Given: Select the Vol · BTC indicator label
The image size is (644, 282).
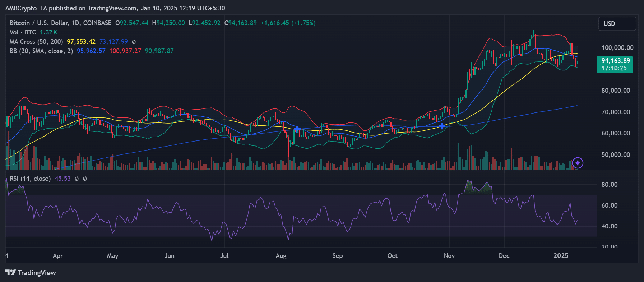Looking at the screenshot, I should click(x=23, y=32).
